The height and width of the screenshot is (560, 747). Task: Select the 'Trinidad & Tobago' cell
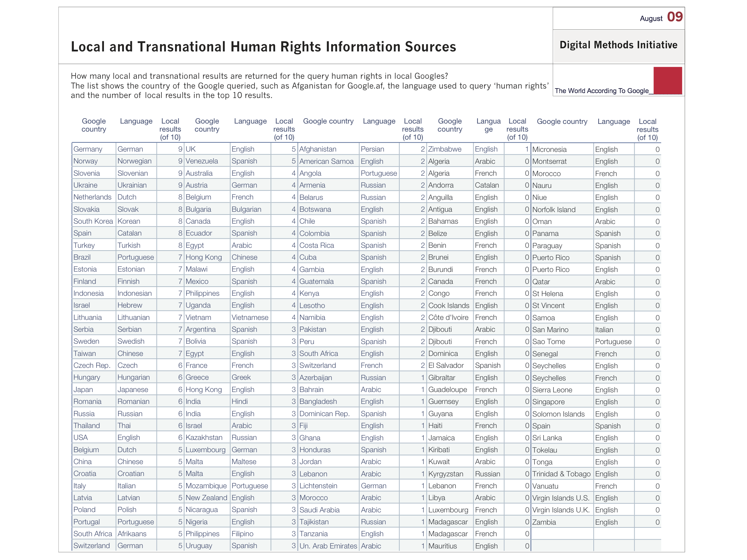click(562, 474)
